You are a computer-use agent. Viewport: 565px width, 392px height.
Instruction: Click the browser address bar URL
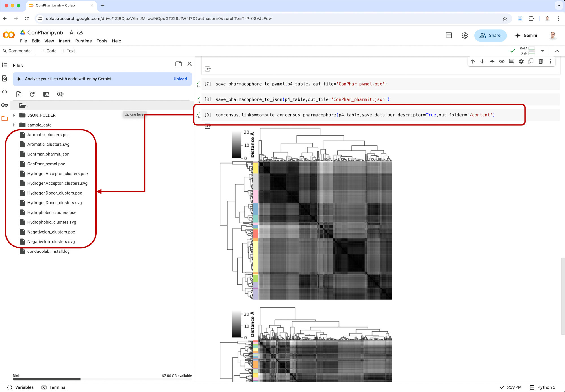(159, 18)
